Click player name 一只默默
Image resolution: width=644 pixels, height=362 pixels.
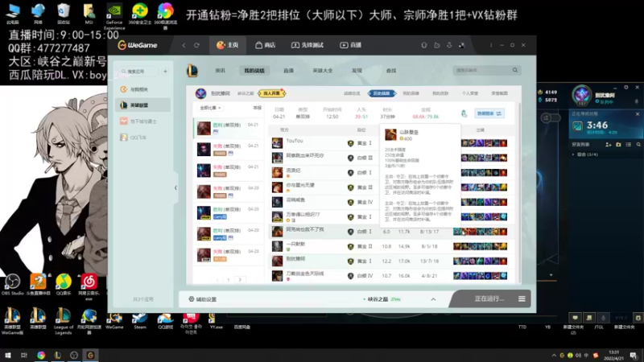pyautogui.click(x=295, y=244)
